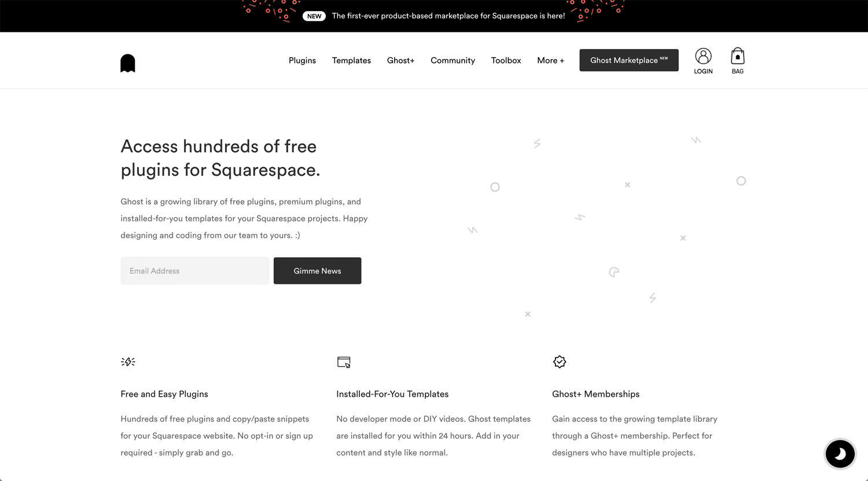Image resolution: width=868 pixels, height=481 pixels.
Task: Expand the More + menu
Action: 550,60
